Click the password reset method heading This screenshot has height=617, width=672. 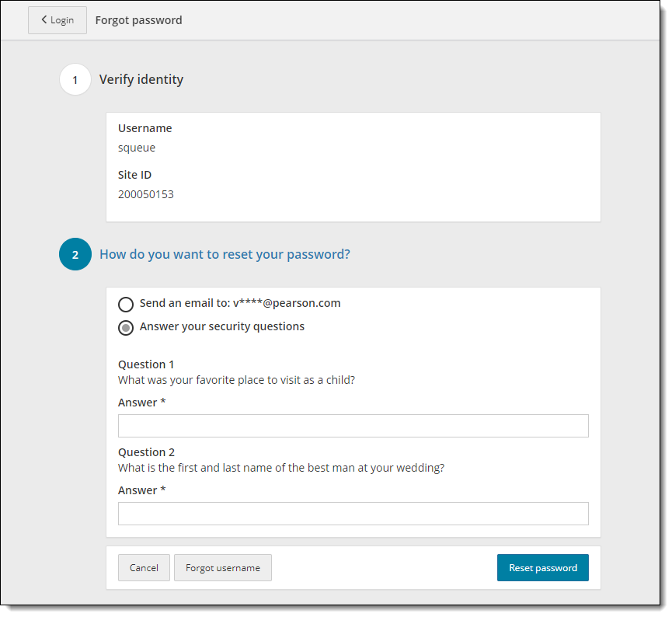pyautogui.click(x=225, y=254)
